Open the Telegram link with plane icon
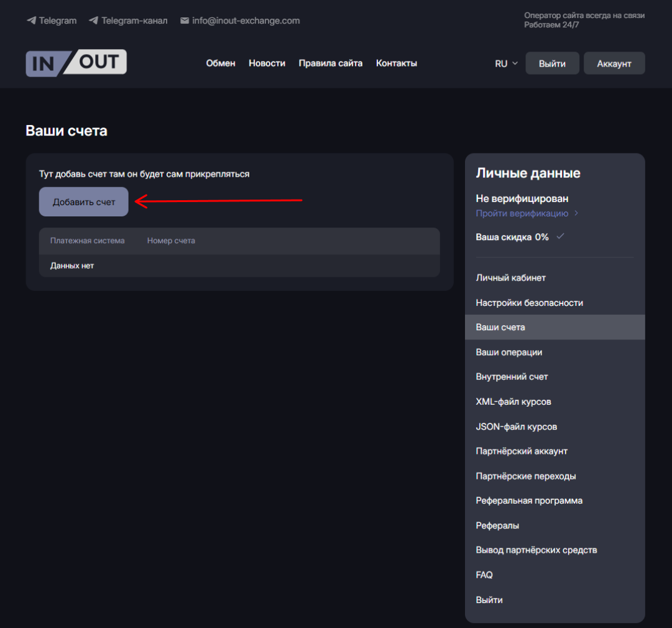Screen dimensions: 672x628 [52, 21]
